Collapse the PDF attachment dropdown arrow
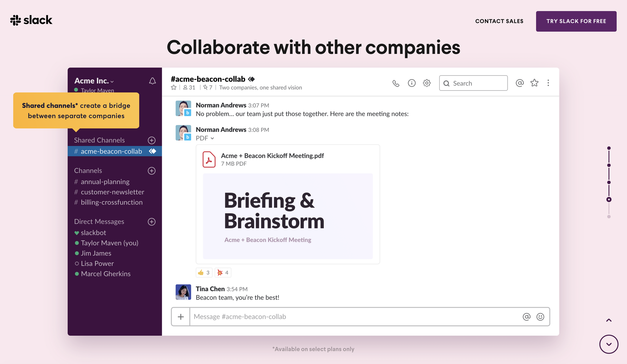 pyautogui.click(x=212, y=138)
